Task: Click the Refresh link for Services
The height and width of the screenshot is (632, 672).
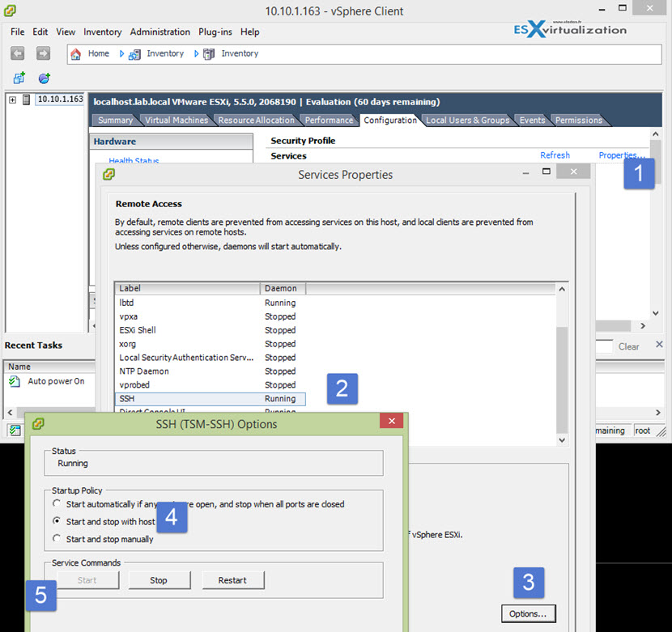Action: [555, 155]
